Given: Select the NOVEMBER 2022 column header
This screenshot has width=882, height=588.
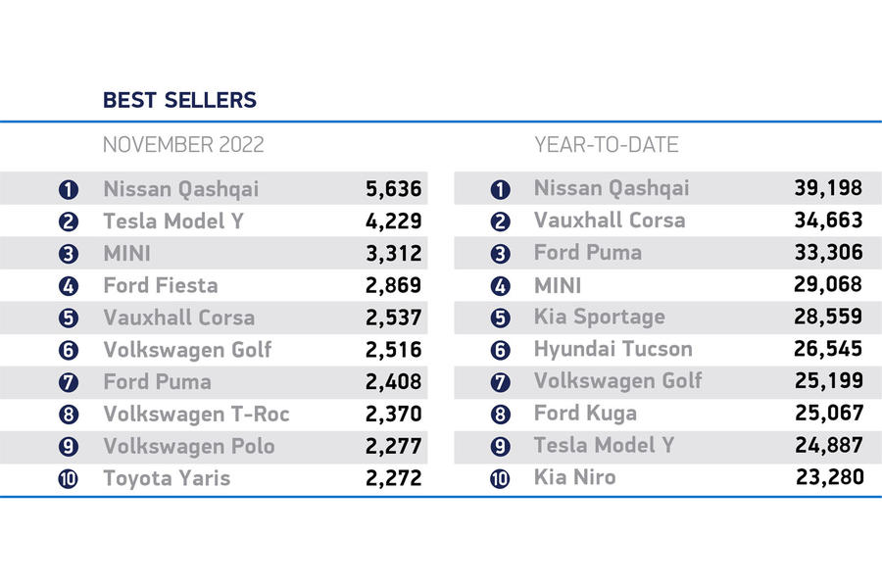Looking at the screenshot, I should coord(183,145).
